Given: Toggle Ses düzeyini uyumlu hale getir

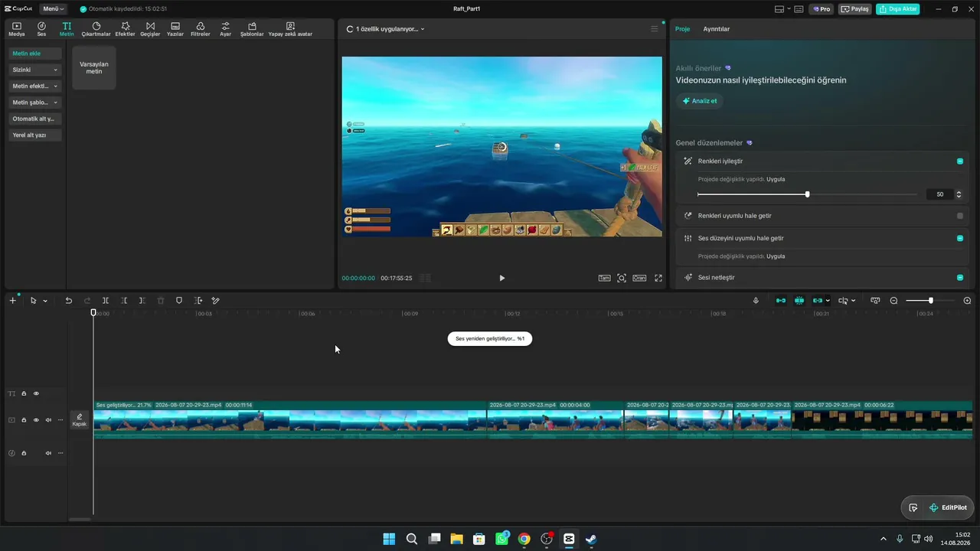Looking at the screenshot, I should pyautogui.click(x=960, y=238).
